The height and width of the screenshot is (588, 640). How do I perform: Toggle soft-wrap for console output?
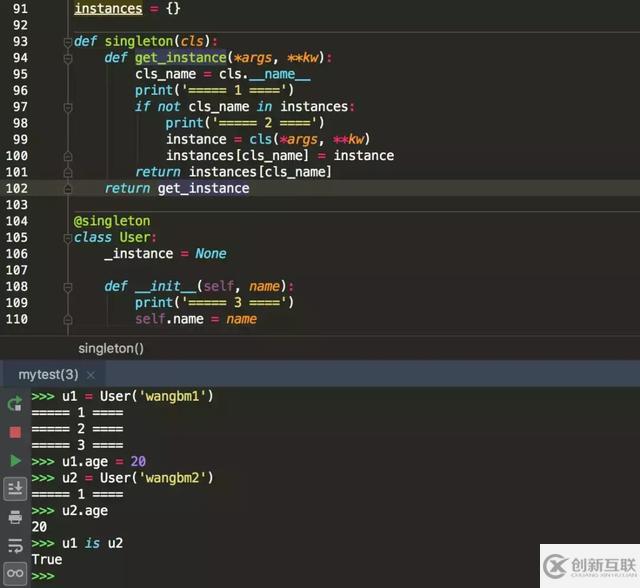click(x=15, y=545)
